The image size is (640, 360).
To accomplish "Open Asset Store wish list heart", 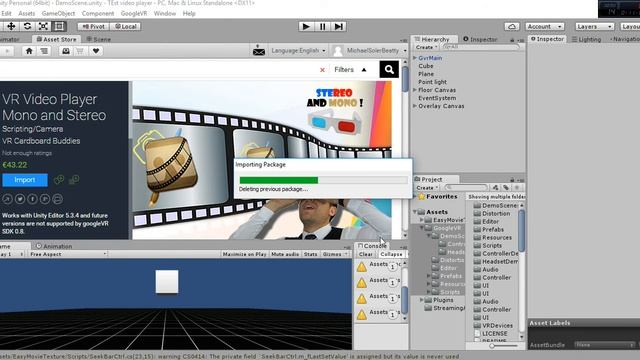I will click(96, 51).
